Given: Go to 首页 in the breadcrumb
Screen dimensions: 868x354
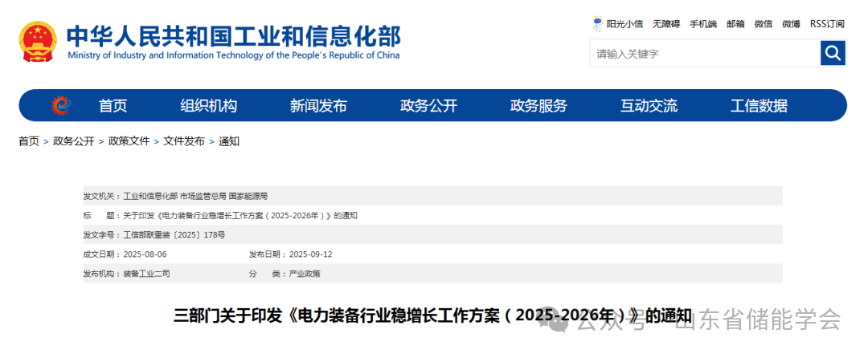Looking at the screenshot, I should point(29,141).
